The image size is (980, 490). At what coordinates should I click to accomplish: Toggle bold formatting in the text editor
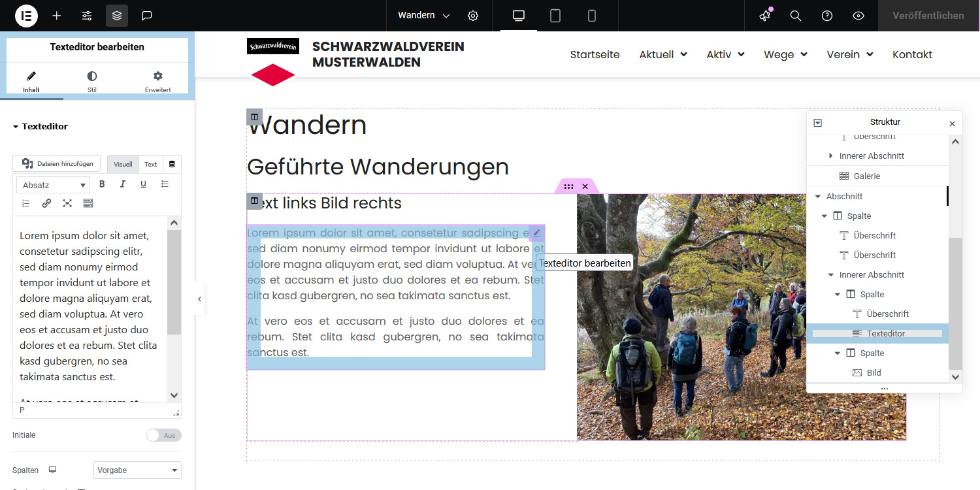pos(102,184)
